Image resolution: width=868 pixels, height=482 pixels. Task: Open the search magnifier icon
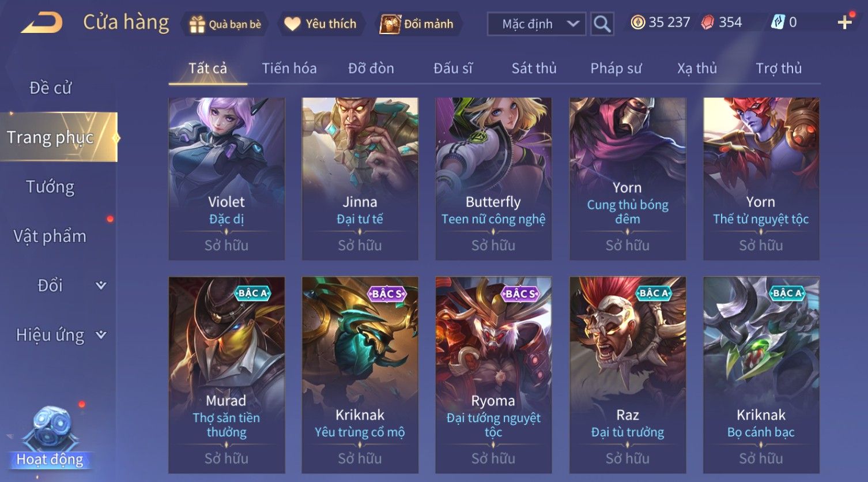click(x=602, y=24)
